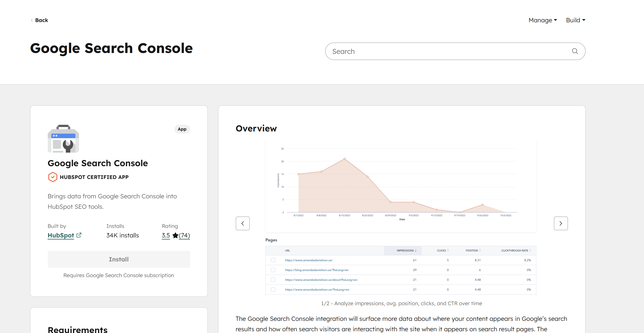Click the about?hsLang=en URL in table
This screenshot has height=333, width=644.
321,280
